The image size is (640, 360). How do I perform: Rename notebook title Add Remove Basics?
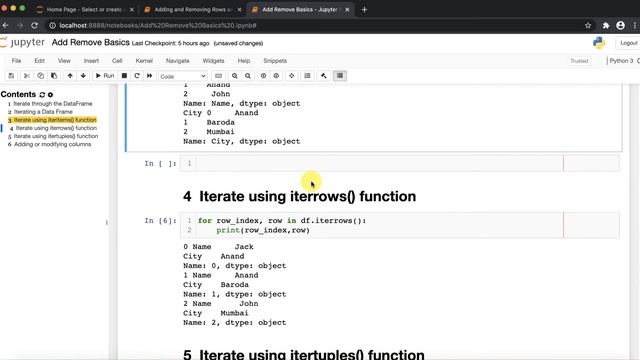click(x=91, y=42)
